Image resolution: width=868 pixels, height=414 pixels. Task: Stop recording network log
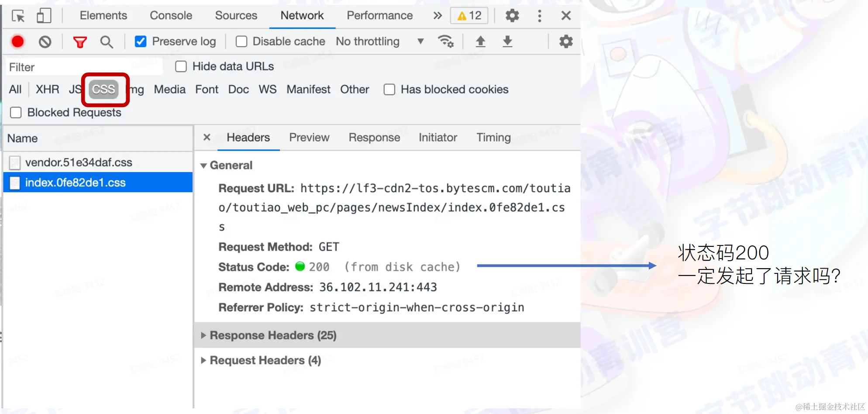18,41
